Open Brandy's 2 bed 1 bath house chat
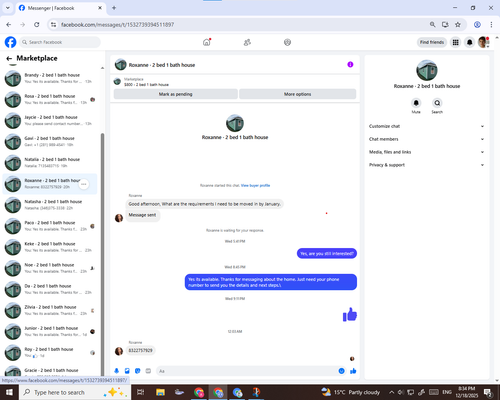 pos(50,78)
